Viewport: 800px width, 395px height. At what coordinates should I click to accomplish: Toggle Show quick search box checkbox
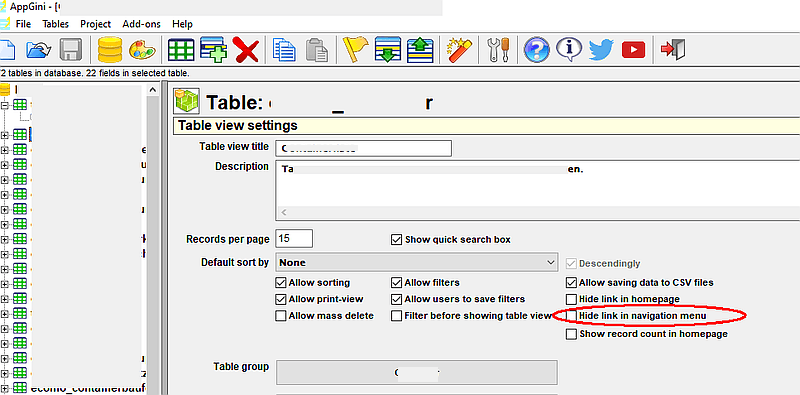pos(396,239)
